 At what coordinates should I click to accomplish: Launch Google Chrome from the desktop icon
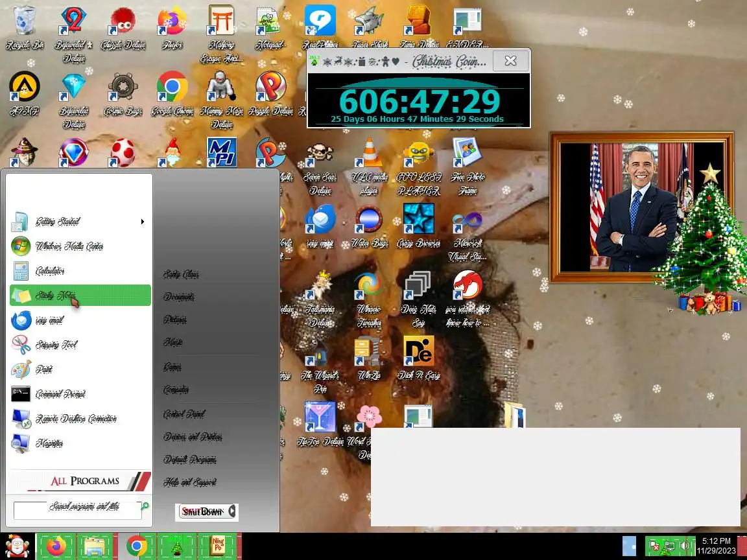(172, 94)
